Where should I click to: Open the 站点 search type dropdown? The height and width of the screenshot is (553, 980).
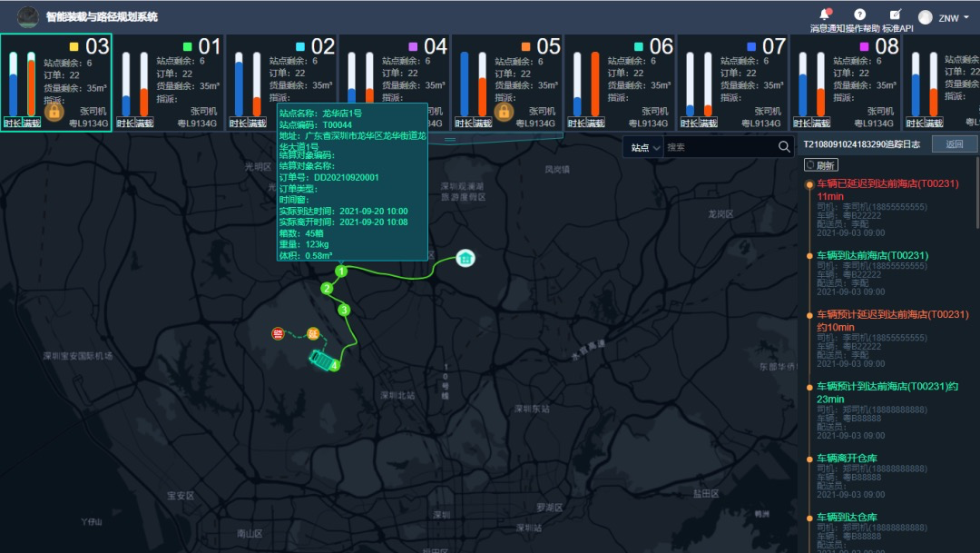[x=644, y=148]
